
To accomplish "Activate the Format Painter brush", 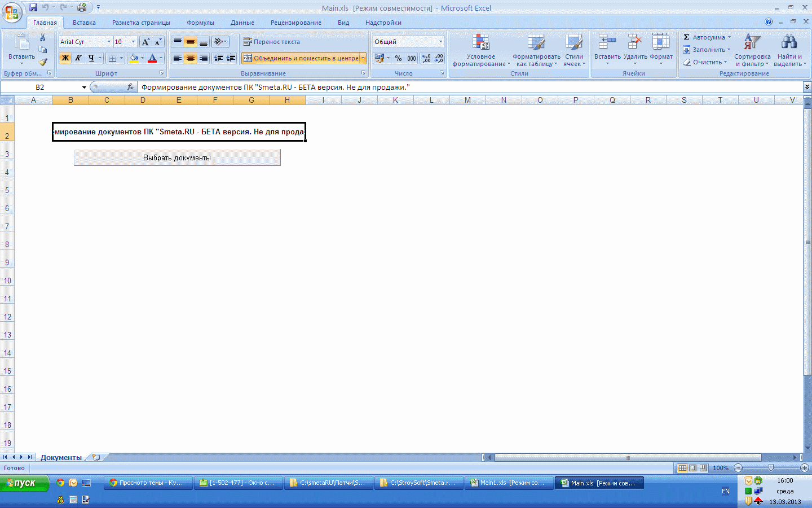I will 42,62.
